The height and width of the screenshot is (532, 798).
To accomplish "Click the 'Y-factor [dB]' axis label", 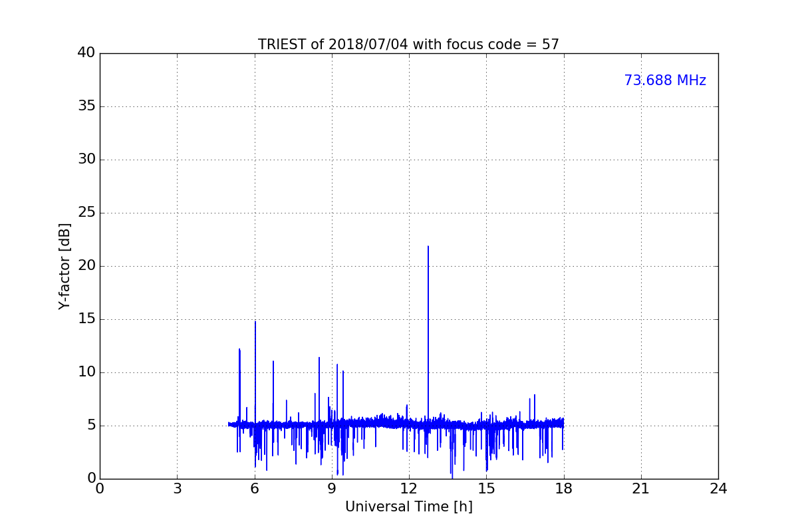I will pyautogui.click(x=65, y=266).
